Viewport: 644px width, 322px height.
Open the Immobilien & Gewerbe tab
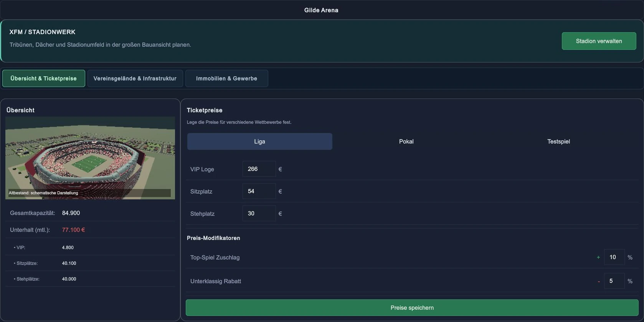pos(226,78)
